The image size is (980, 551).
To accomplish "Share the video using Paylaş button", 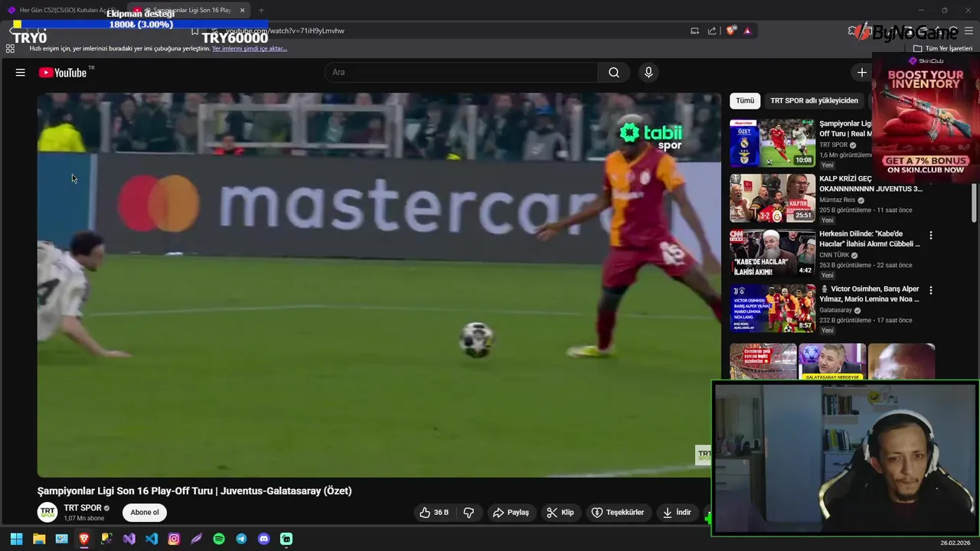I will [511, 513].
